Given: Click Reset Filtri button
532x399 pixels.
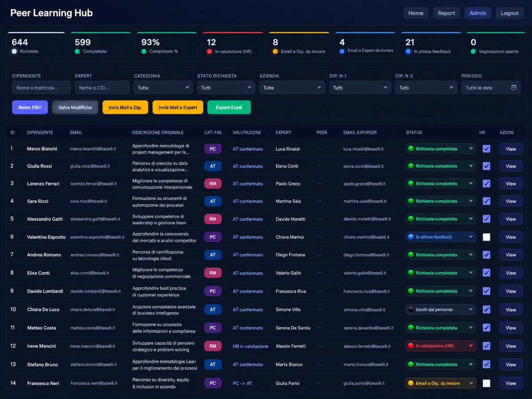Looking at the screenshot, I should (x=30, y=107).
